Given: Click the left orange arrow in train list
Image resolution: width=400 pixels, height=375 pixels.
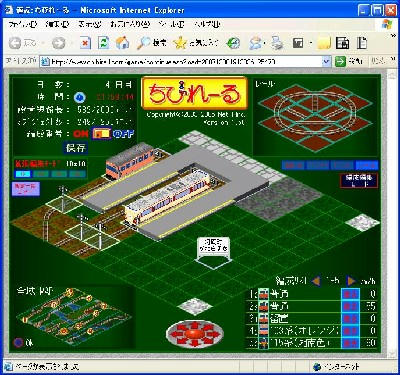Looking at the screenshot, I should coord(316,281).
